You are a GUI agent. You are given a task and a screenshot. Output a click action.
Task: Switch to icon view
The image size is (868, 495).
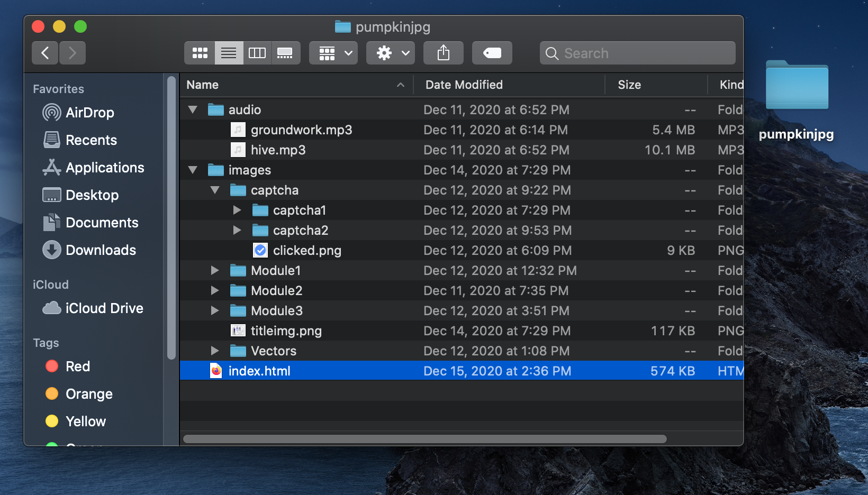tap(200, 53)
